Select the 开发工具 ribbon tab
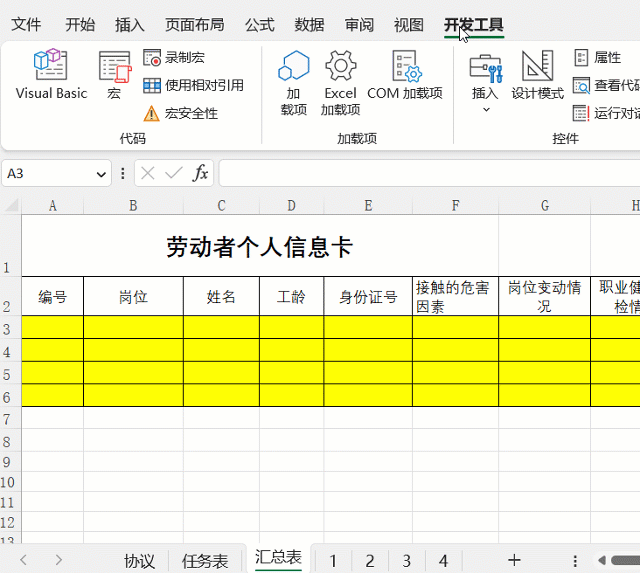The width and height of the screenshot is (640, 573). click(x=474, y=25)
